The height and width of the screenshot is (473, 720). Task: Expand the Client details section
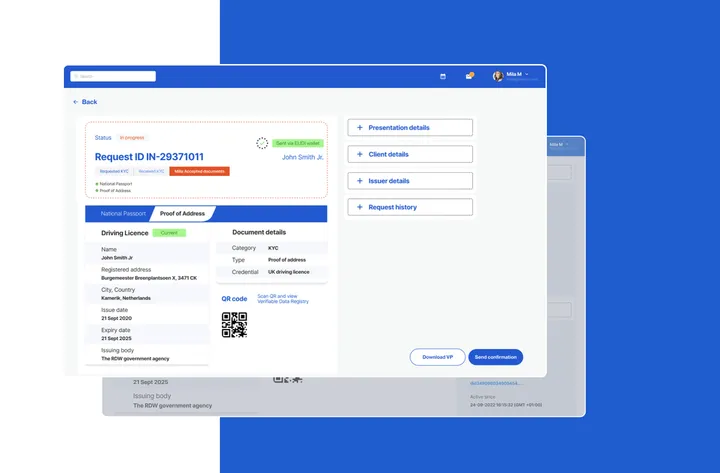[410, 154]
